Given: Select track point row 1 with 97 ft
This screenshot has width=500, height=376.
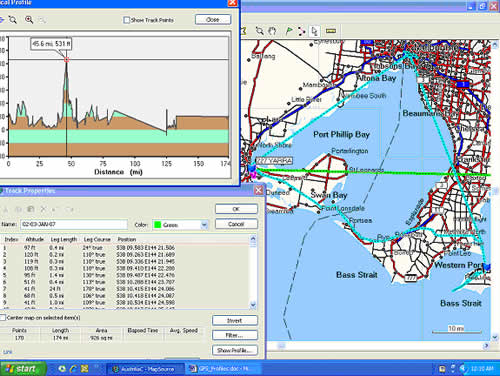Looking at the screenshot, I should click(x=125, y=248).
